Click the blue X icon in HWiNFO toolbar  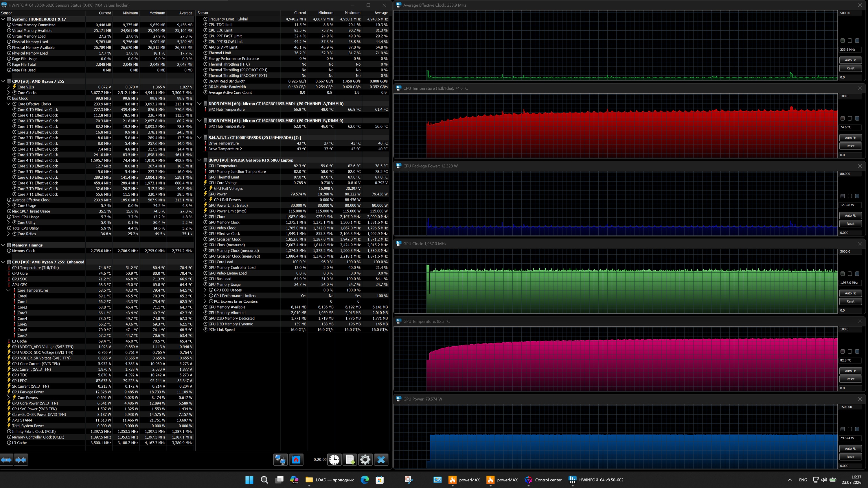[381, 459]
